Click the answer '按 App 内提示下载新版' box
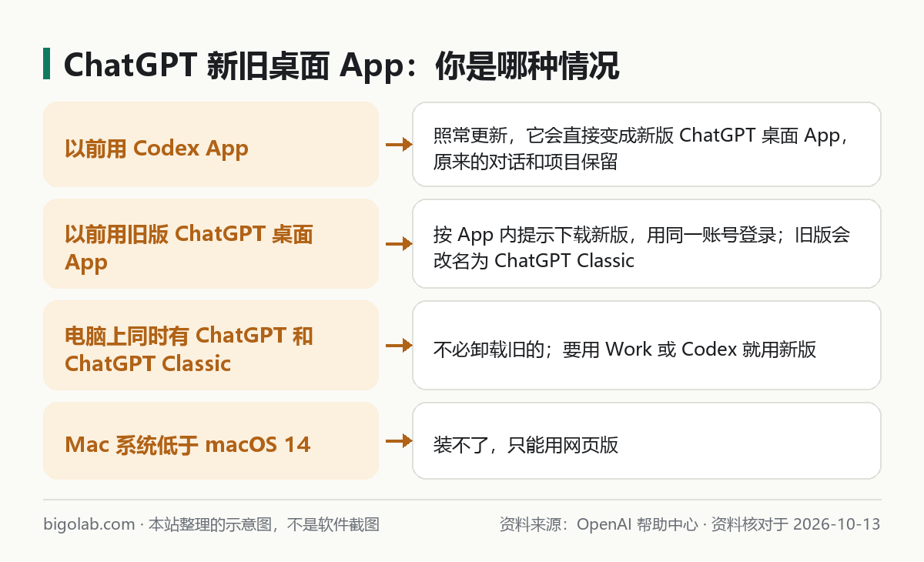Screen dimensions: 924x562 647,244
